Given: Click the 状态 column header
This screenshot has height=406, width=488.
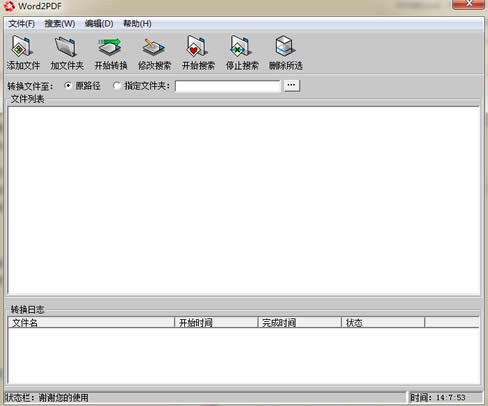Looking at the screenshot, I should [x=383, y=322].
